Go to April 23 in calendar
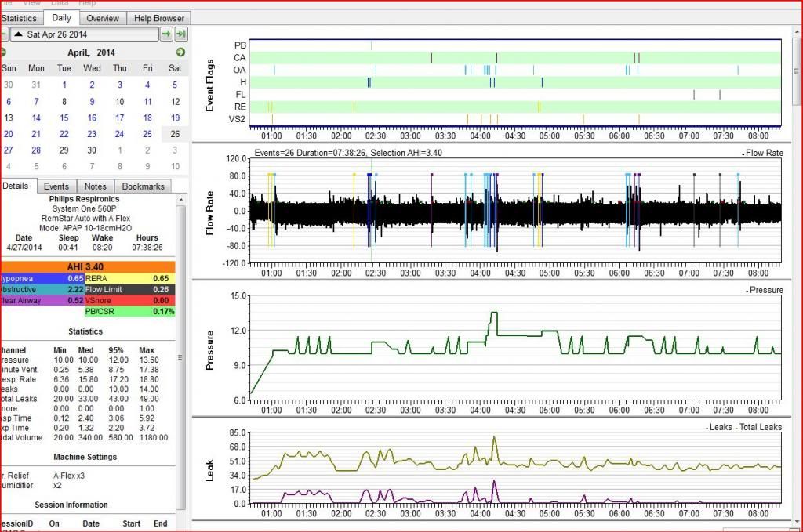Screen dimensions: 803x532 tap(92, 134)
